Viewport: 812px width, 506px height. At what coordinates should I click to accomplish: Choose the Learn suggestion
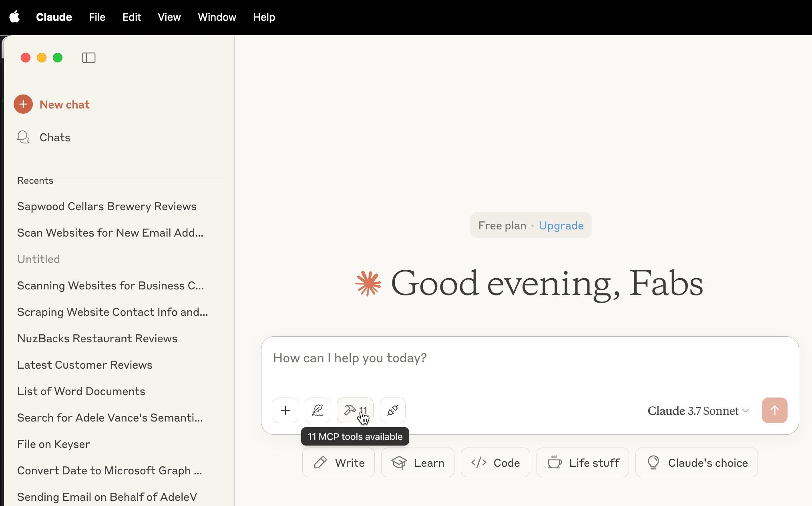418,462
